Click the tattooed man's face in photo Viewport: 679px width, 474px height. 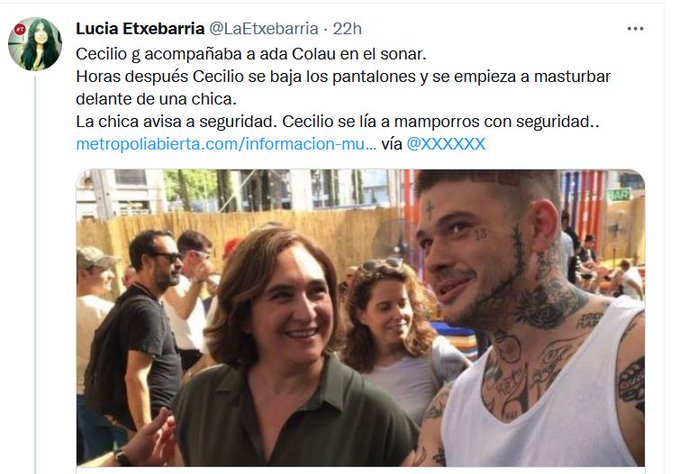click(470, 251)
